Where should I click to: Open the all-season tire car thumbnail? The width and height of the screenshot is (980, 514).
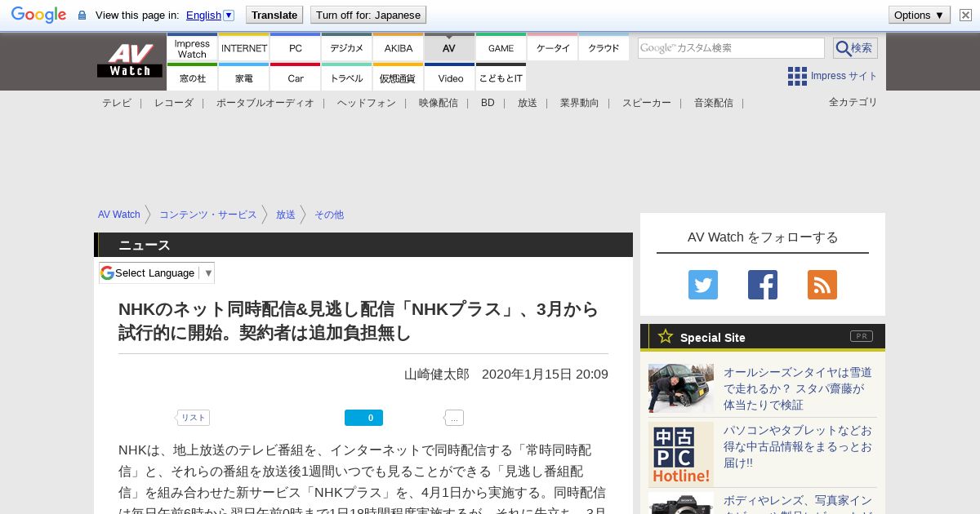click(x=681, y=388)
